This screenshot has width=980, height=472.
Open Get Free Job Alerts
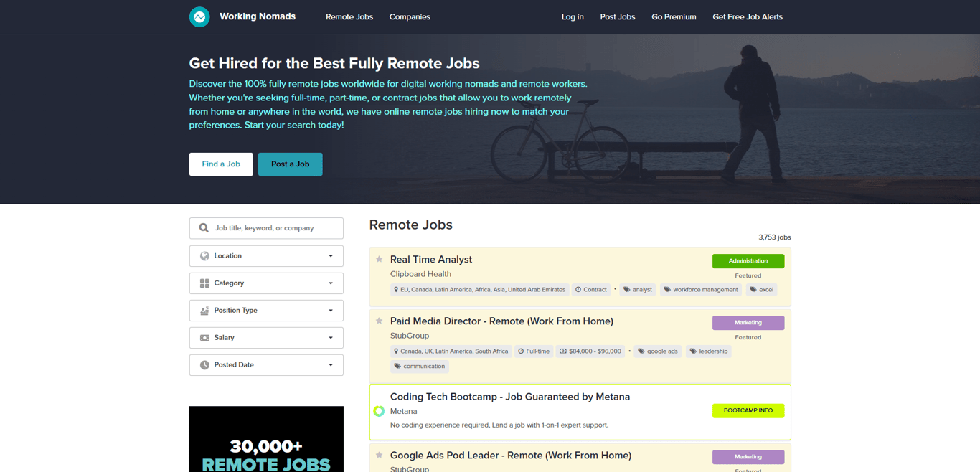pos(748,16)
